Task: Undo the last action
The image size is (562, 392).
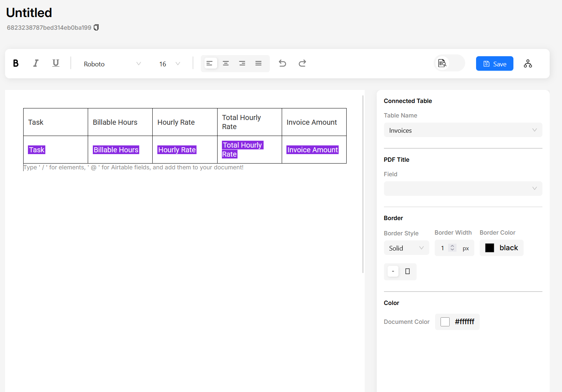Action: [x=282, y=63]
